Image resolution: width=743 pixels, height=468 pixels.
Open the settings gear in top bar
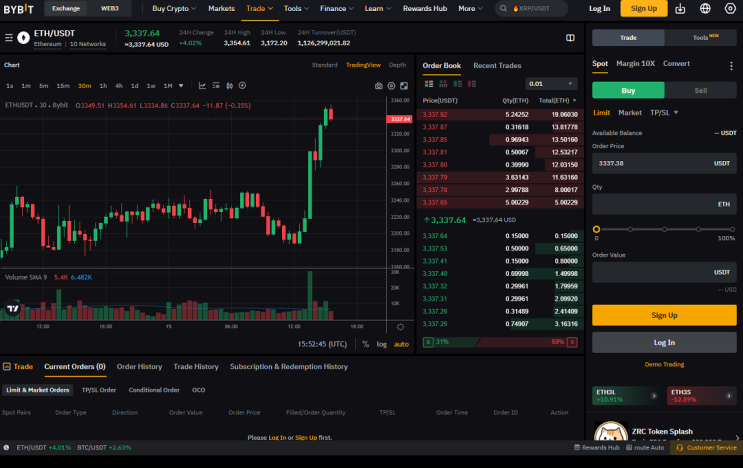730,9
